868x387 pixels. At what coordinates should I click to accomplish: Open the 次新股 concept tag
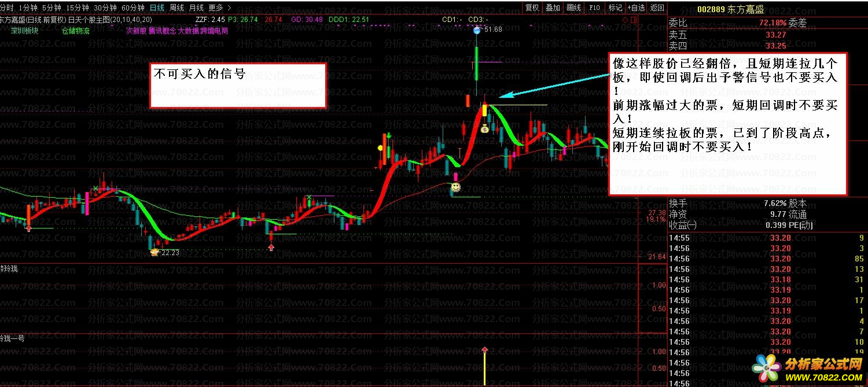(135, 31)
